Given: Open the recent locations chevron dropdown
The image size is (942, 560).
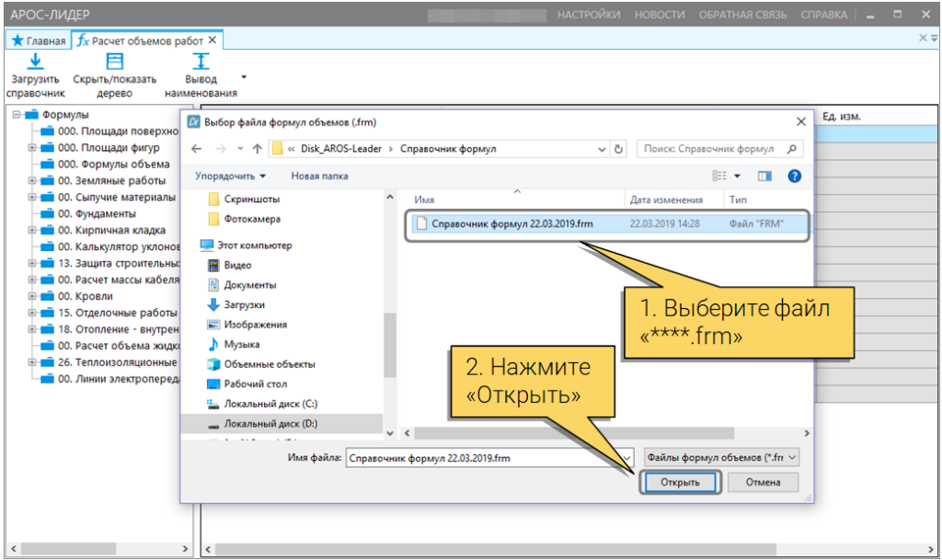Looking at the screenshot, I should (x=240, y=149).
